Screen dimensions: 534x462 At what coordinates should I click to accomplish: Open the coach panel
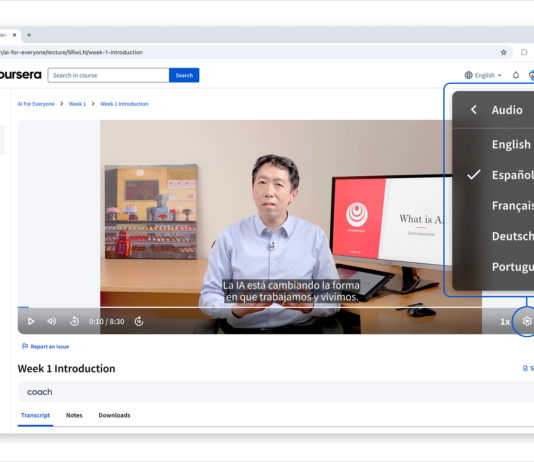click(276, 392)
